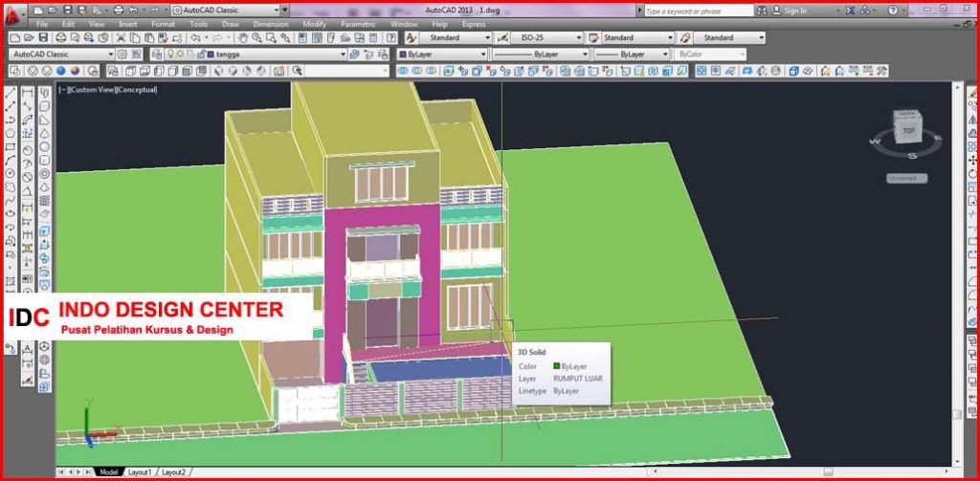
Task: Click the Cut scissors icon
Action: pyautogui.click(x=122, y=38)
